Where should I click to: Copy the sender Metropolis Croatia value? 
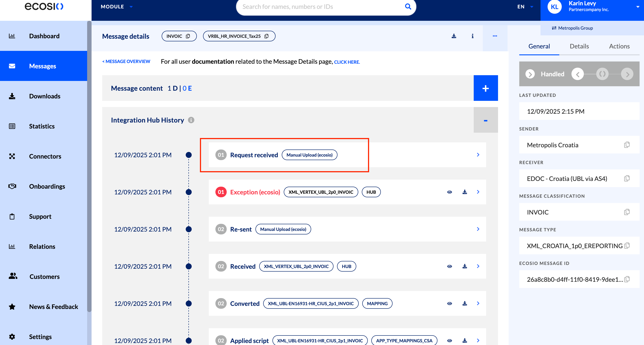coord(627,145)
